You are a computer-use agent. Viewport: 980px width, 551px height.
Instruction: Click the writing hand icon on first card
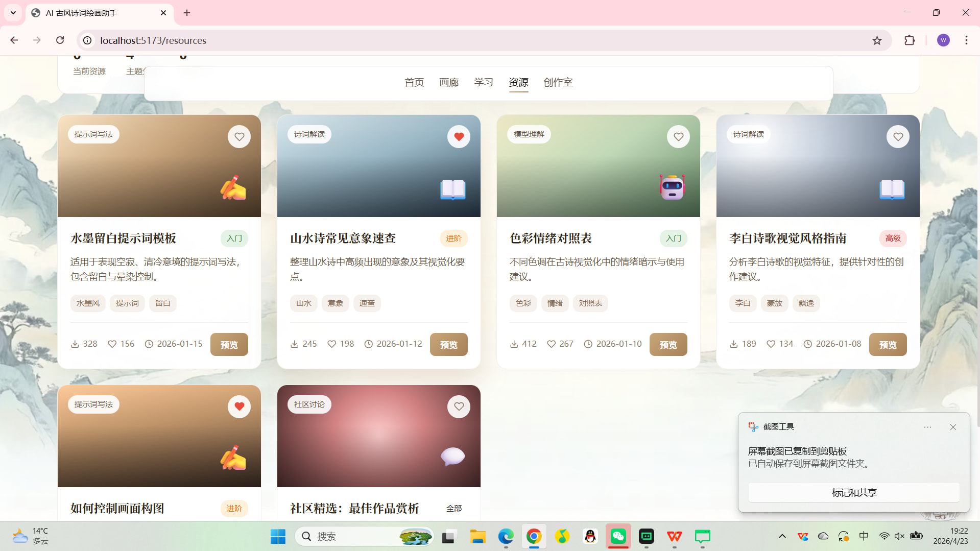[233, 187]
